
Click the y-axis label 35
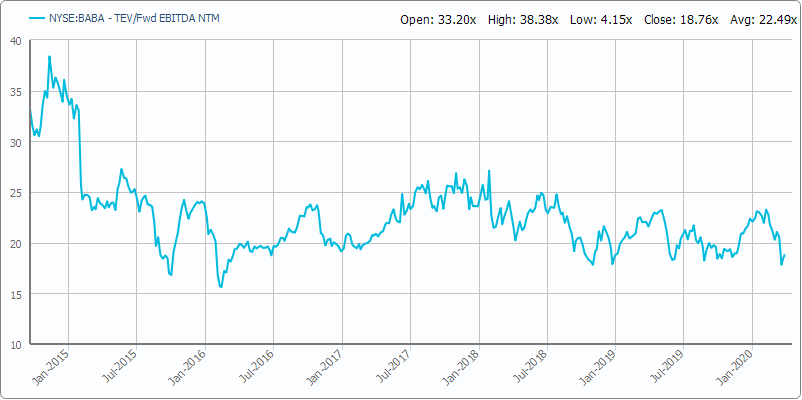[17, 92]
